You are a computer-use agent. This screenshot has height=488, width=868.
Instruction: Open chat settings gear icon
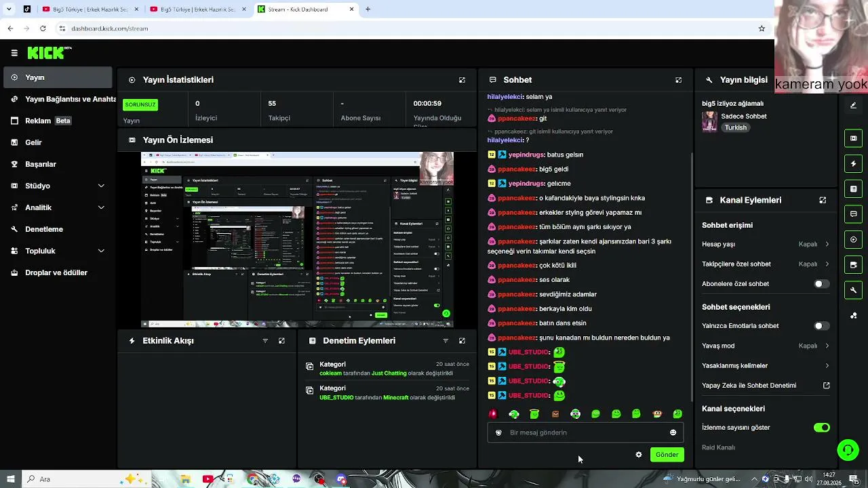click(638, 455)
